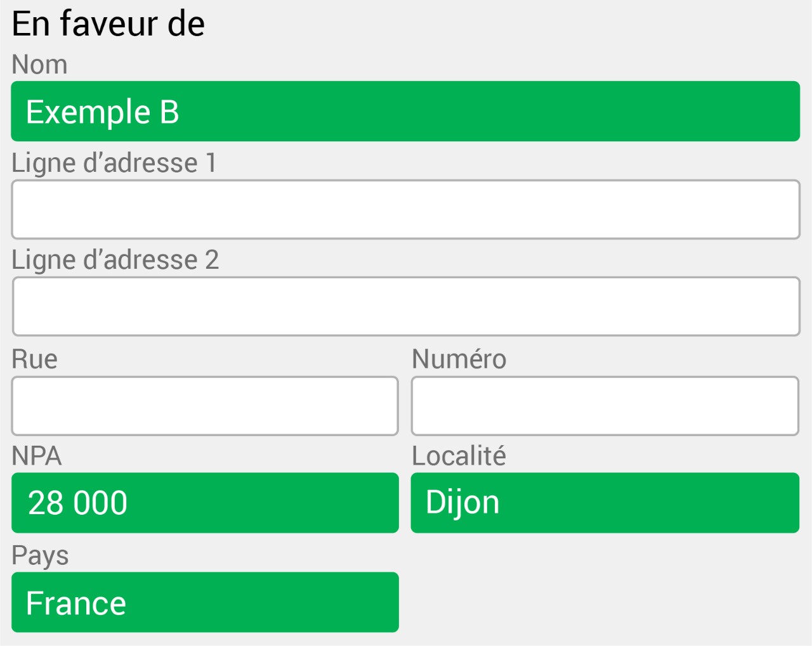Click the 'Dijon' text inside the green field
This screenshot has width=812, height=646.
pyautogui.click(x=462, y=503)
